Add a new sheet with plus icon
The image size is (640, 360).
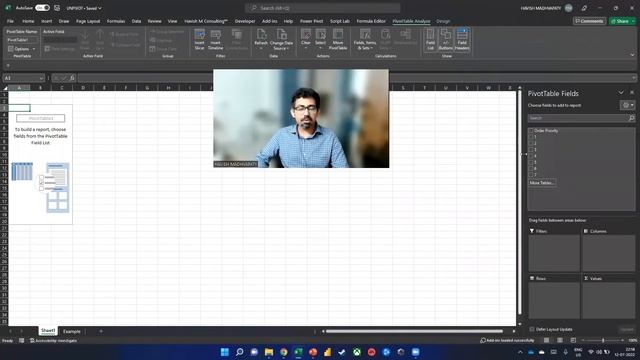(101, 331)
